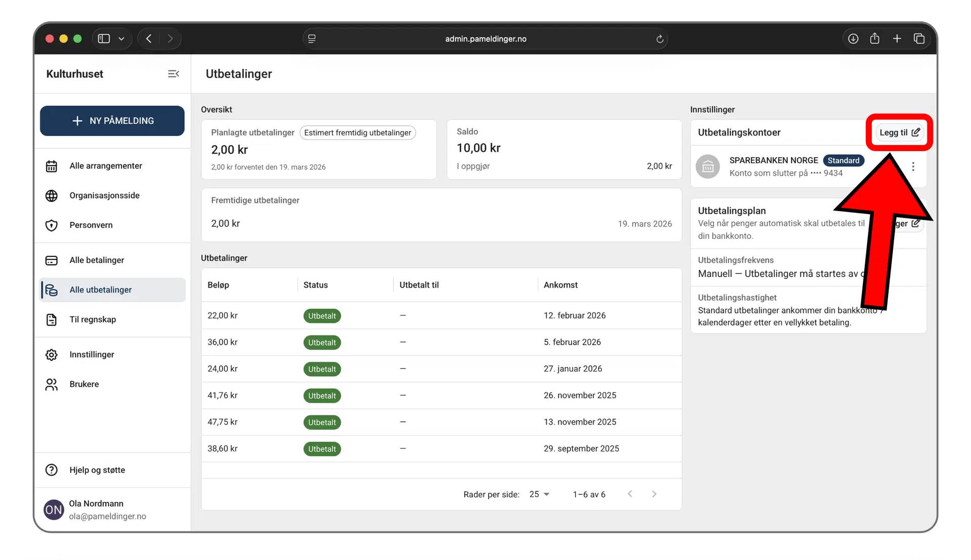971x560 pixels.
Task: Reload the page in the address bar
Action: coord(659,39)
